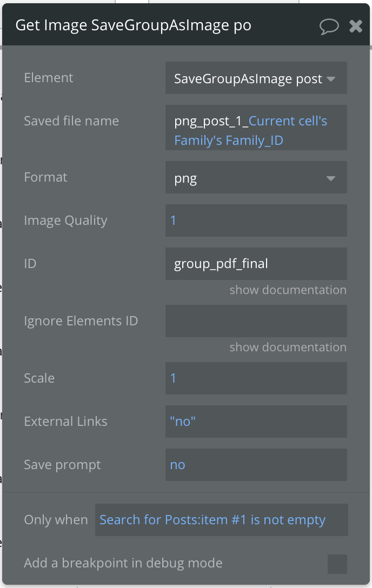Enable Add a breakpoint in debug mode
Screen dimensions: 372x588
[337, 564]
